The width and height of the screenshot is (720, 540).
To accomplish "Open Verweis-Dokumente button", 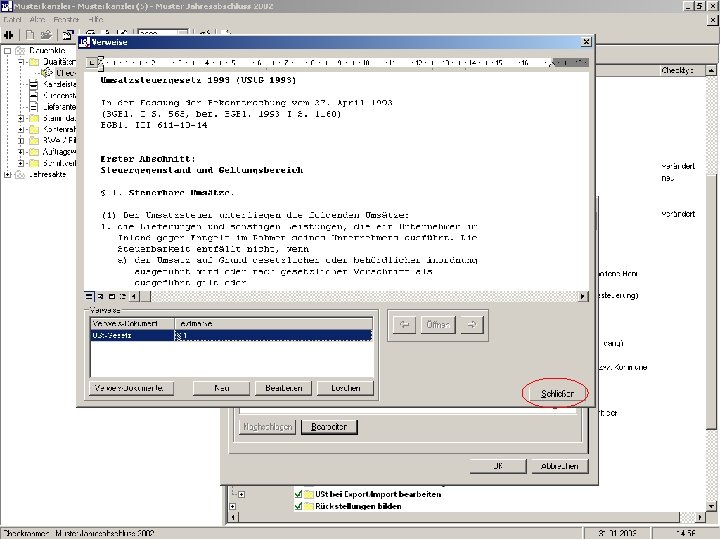I will click(x=132, y=388).
